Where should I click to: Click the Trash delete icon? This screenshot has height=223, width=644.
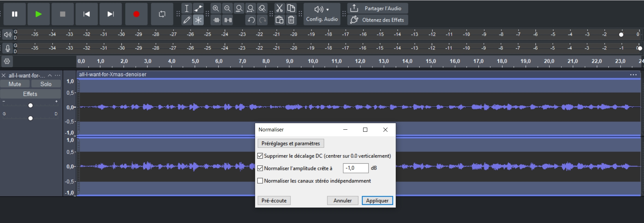click(291, 20)
